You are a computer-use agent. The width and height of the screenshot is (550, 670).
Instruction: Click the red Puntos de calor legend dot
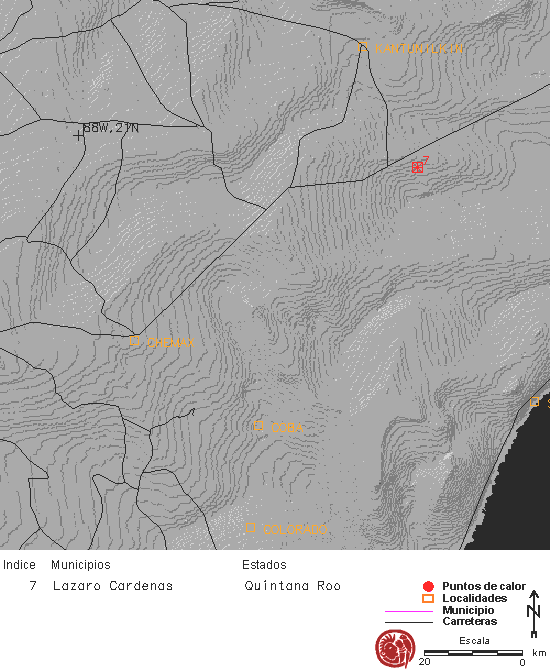click(428, 586)
